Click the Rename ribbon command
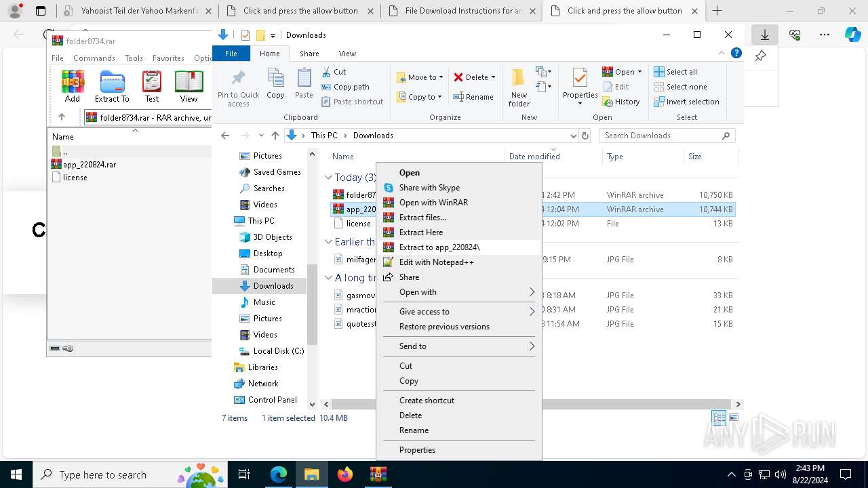The height and width of the screenshot is (488, 868). [473, 97]
